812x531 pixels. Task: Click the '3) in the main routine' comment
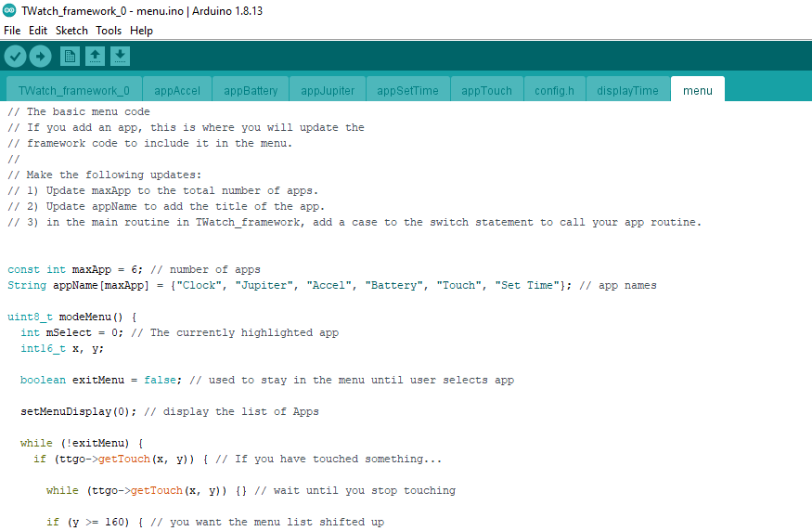point(354,222)
